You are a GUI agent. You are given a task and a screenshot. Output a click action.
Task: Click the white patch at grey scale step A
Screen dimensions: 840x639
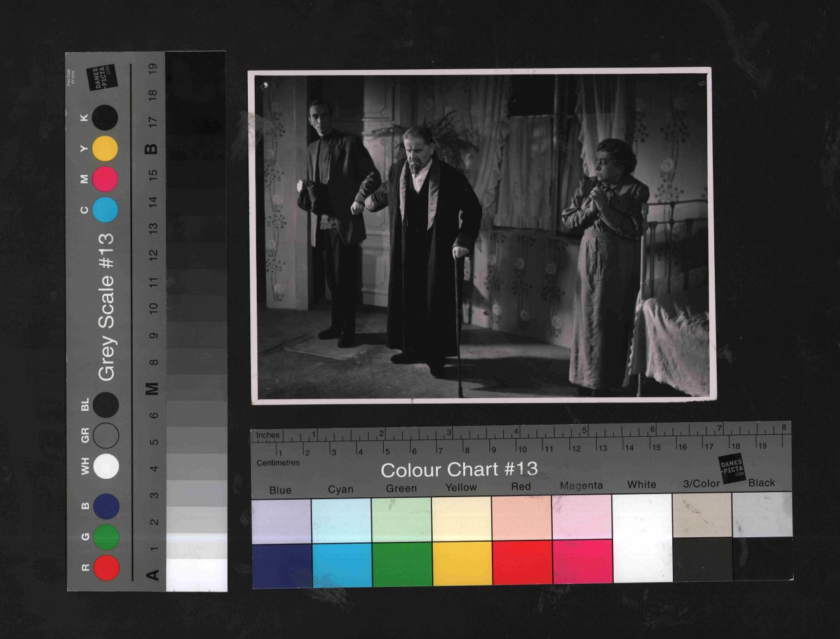click(x=196, y=575)
